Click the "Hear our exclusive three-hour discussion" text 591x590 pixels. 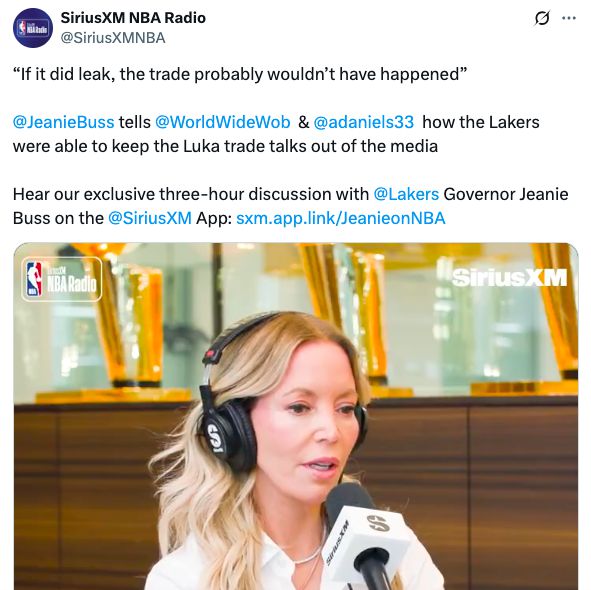pyautogui.click(x=191, y=195)
